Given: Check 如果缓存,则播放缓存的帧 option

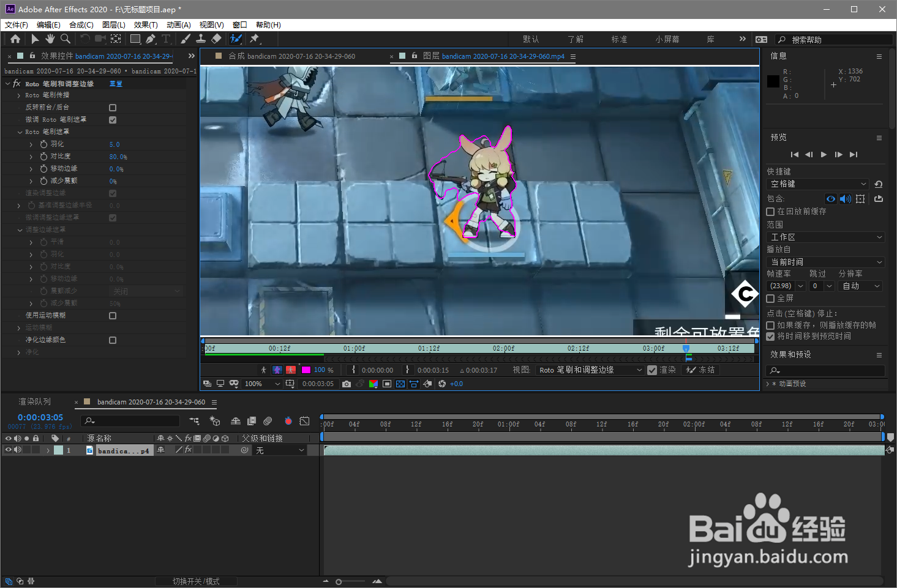Looking at the screenshot, I should [x=770, y=326].
